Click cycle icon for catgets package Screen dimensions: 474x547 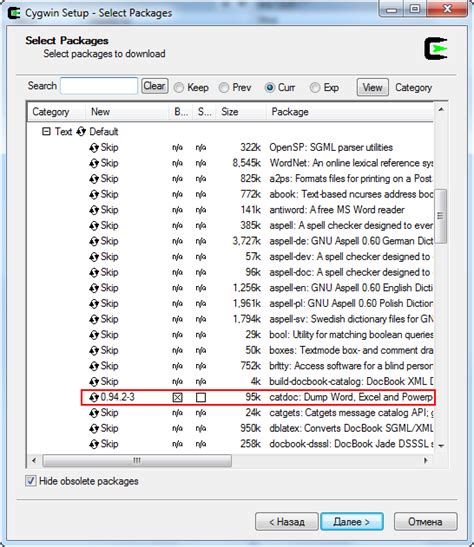(94, 413)
